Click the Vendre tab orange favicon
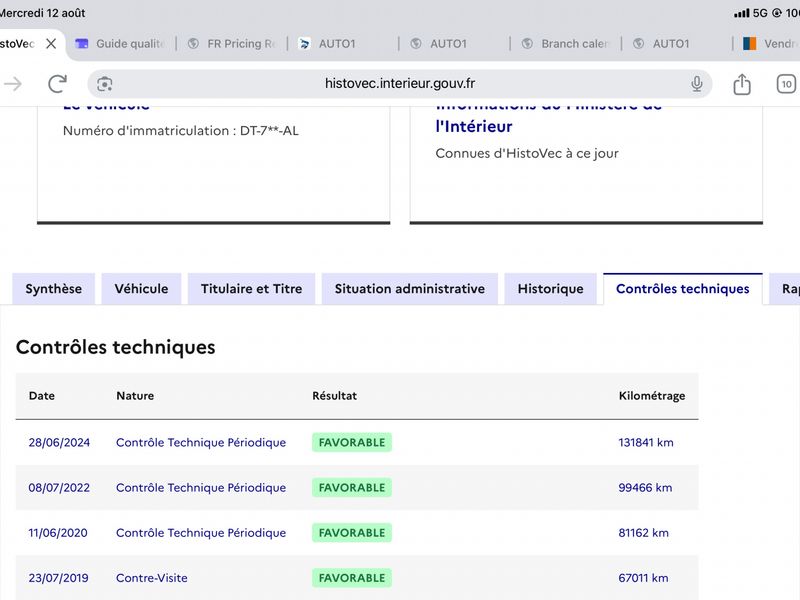The image size is (800, 600). coord(749,44)
